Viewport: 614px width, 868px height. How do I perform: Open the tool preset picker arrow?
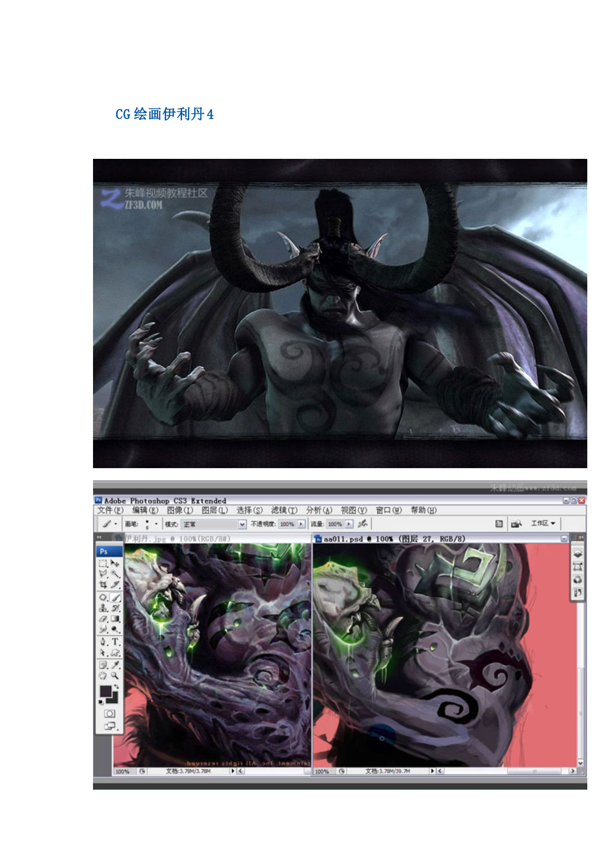[x=116, y=524]
